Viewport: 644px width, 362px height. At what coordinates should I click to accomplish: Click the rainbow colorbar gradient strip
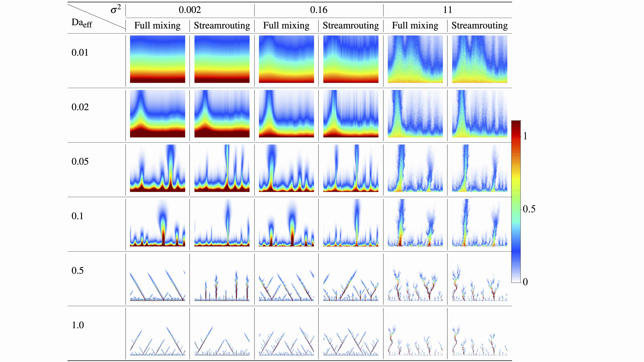[516, 202]
